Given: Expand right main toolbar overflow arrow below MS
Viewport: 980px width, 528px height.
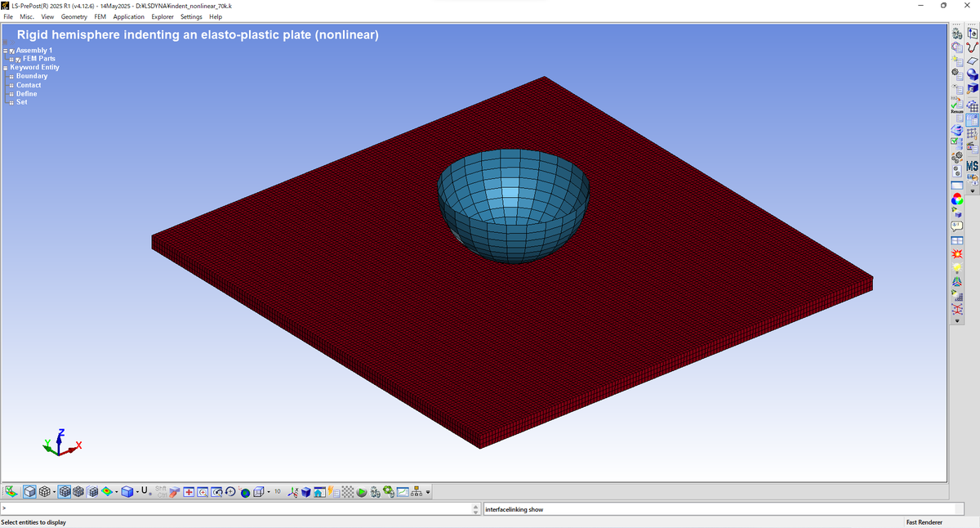Looking at the screenshot, I should (x=973, y=190).
